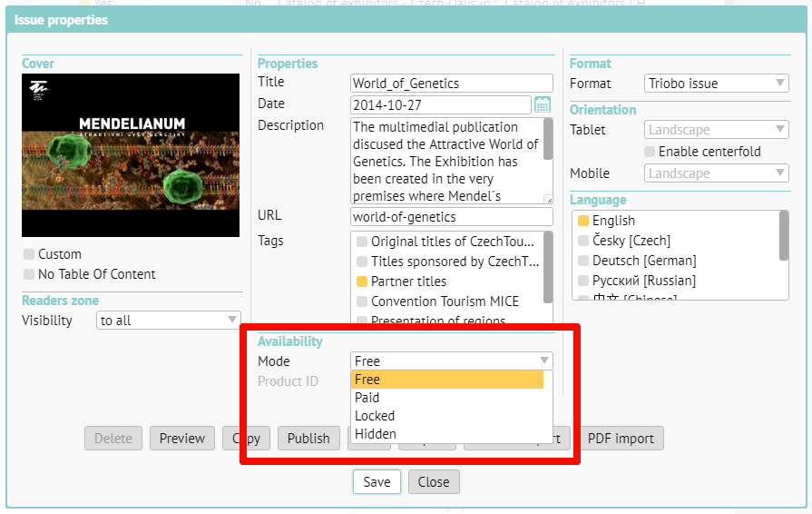Open the Format dropdown
The image size is (812, 514).
(716, 84)
